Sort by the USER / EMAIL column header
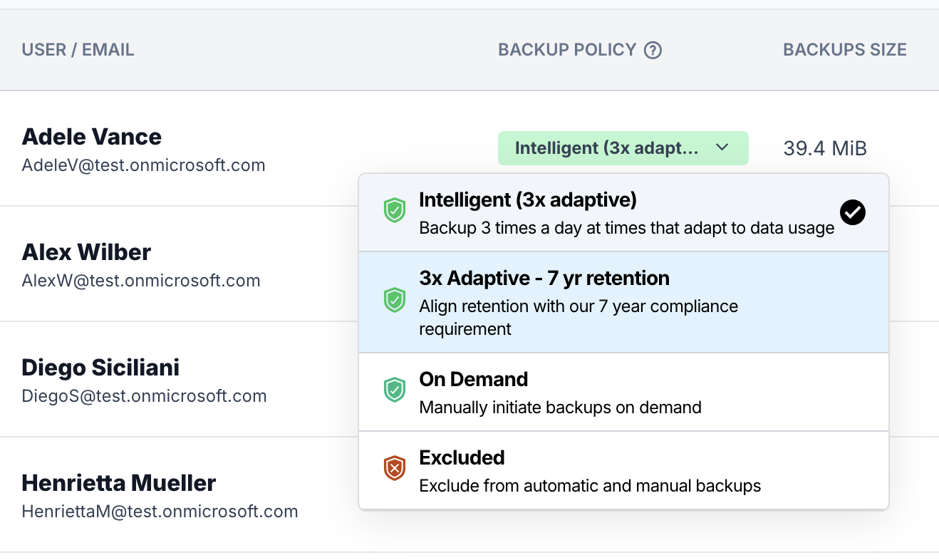939x560 pixels. [78, 50]
